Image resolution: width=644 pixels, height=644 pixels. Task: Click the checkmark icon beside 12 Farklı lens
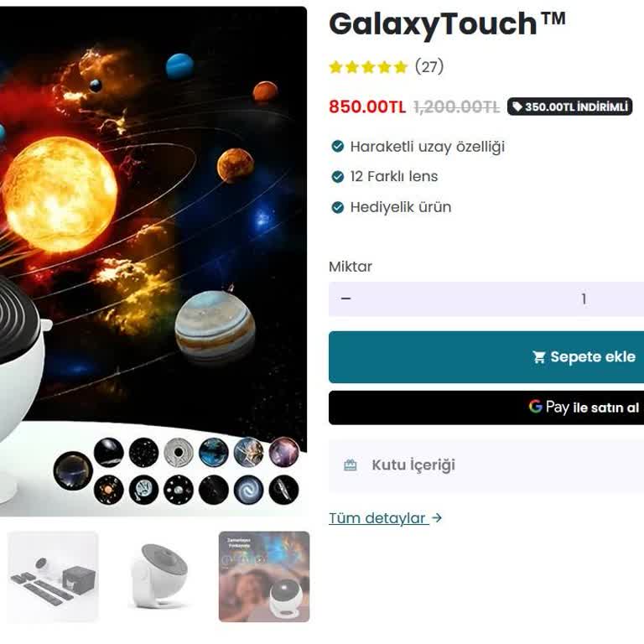(338, 177)
